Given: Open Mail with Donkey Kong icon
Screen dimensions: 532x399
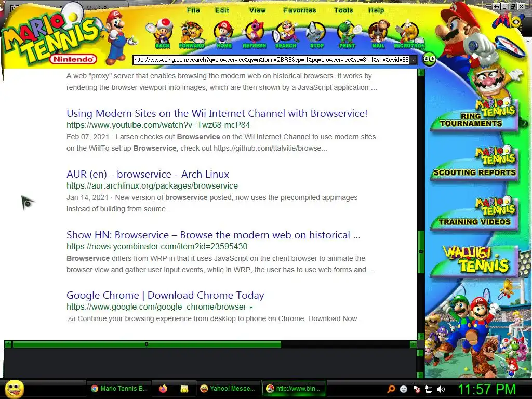Looking at the screenshot, I should pyautogui.click(x=378, y=35).
